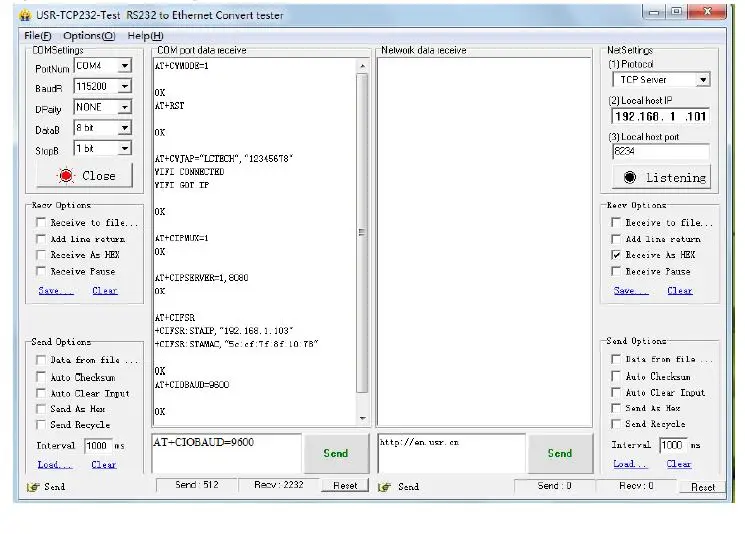Enable network Send Recycle checkbox
This screenshot has height=534, width=745.
(616, 423)
